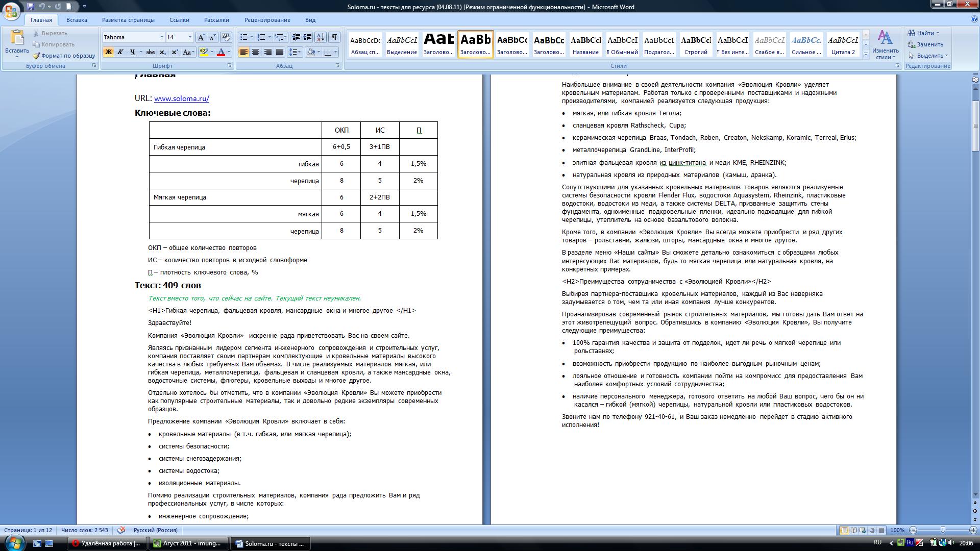
Task: Open line spacing dropdown
Action: click(x=294, y=52)
